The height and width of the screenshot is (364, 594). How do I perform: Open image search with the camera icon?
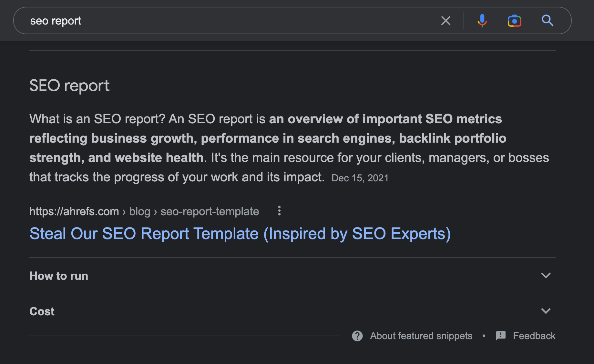click(514, 21)
